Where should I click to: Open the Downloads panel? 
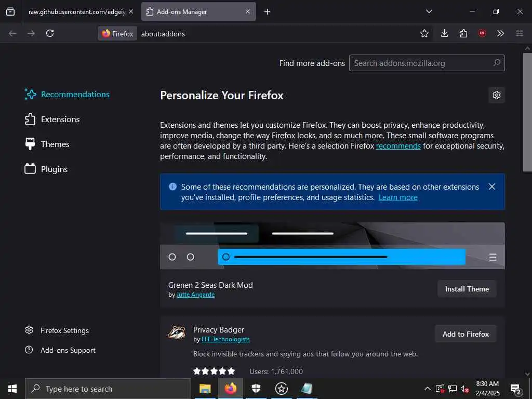(445, 33)
